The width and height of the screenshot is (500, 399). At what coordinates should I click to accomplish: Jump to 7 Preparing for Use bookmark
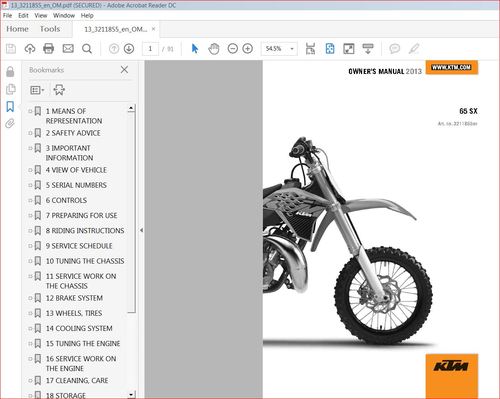[x=82, y=215]
